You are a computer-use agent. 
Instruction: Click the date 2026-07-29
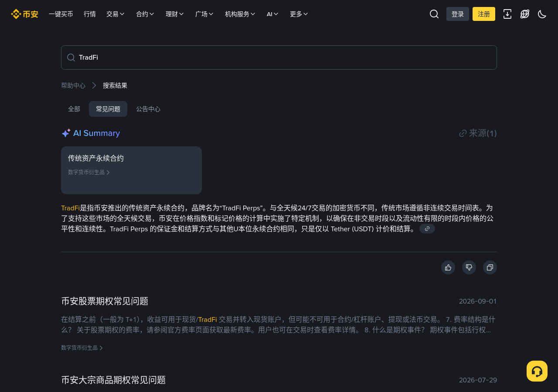478,380
